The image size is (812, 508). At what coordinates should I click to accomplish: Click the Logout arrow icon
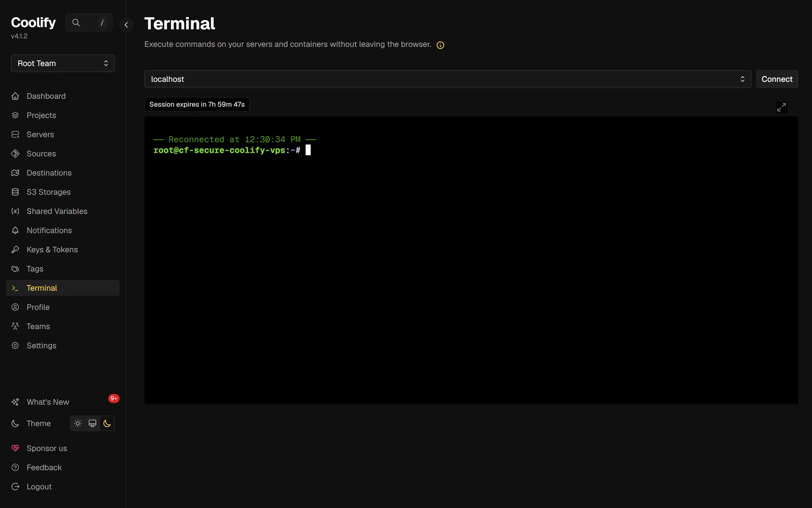point(15,487)
